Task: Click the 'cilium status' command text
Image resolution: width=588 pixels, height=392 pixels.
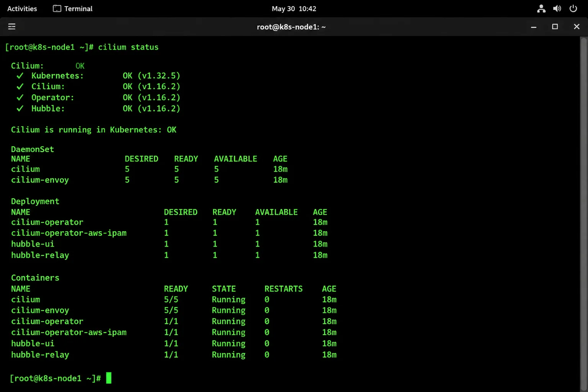Action: tap(128, 47)
